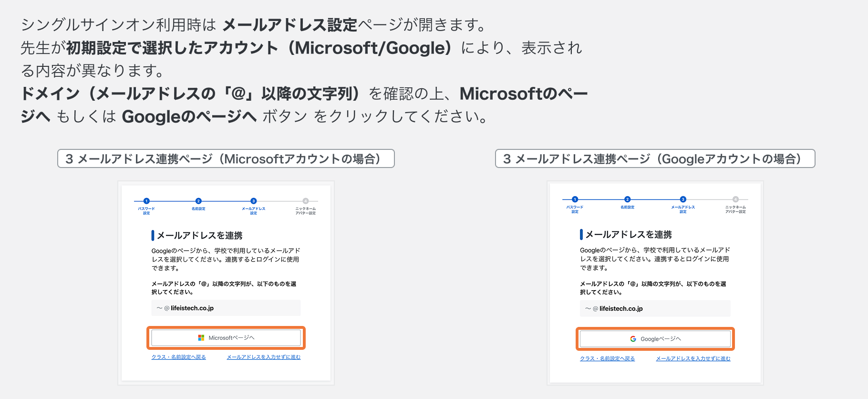The image size is (868, 399).
Task: Select the Microsoftアカウントの場合 caption label
Action: click(x=226, y=159)
